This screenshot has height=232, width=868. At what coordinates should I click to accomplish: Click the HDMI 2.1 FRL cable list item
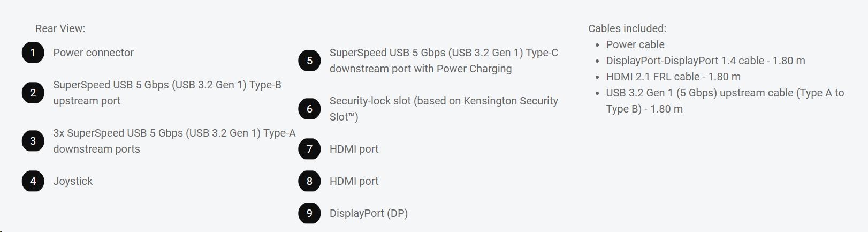[x=673, y=77]
